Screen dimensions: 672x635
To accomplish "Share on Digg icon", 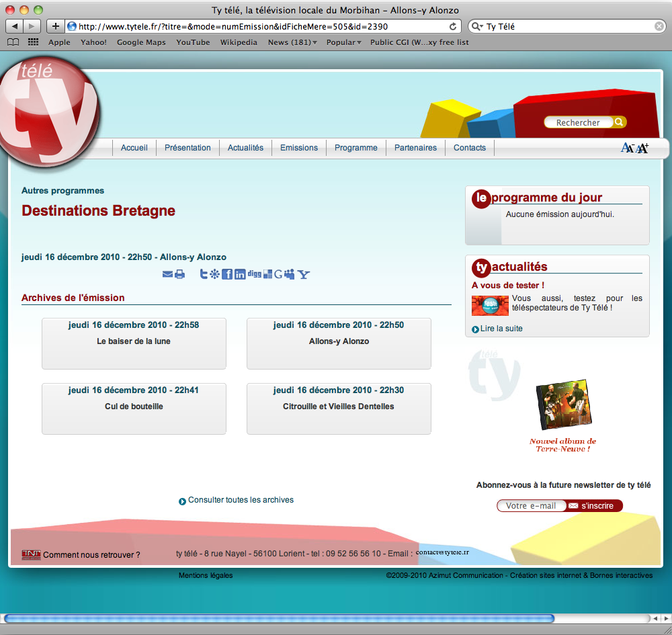I will pyautogui.click(x=255, y=273).
